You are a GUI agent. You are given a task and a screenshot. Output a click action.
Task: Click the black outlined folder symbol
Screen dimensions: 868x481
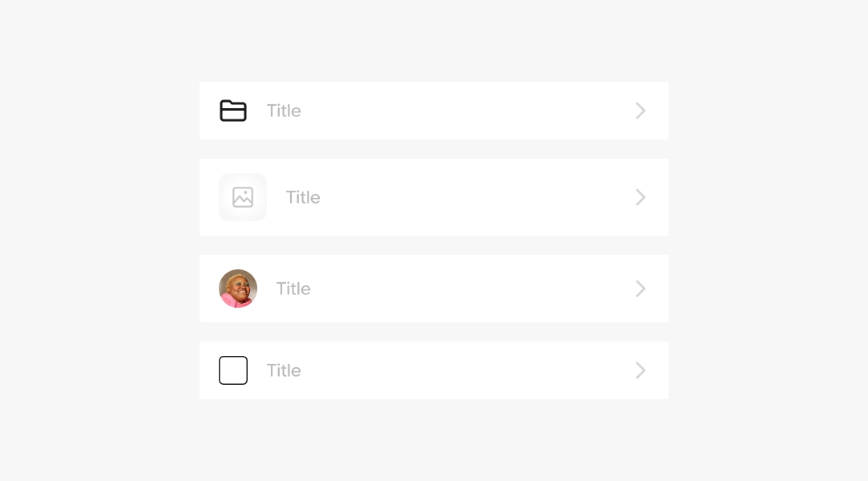click(233, 111)
